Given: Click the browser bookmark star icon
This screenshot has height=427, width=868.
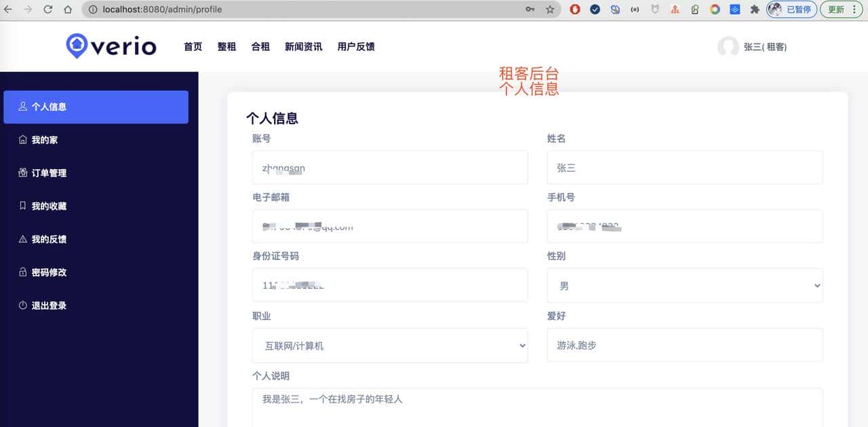Looking at the screenshot, I should coord(550,10).
